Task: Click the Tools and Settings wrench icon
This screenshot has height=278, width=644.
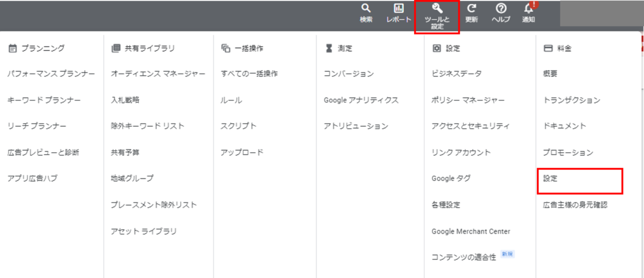Action: point(437,9)
